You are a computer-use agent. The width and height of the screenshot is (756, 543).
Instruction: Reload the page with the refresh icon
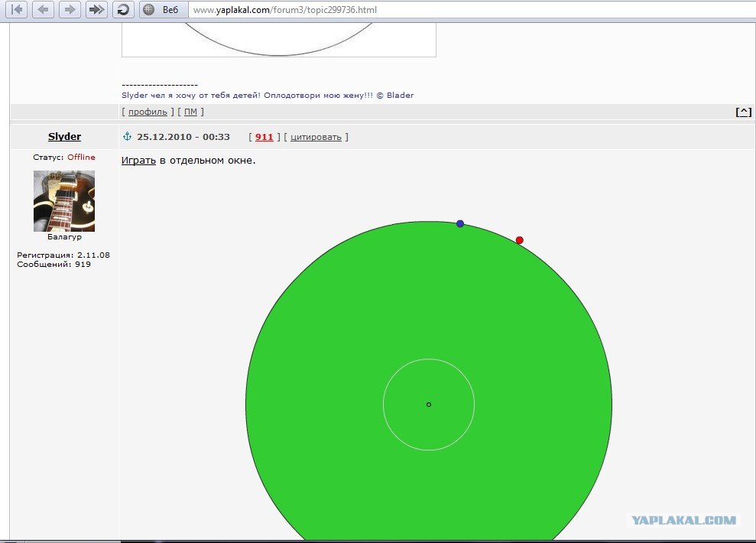[123, 9]
